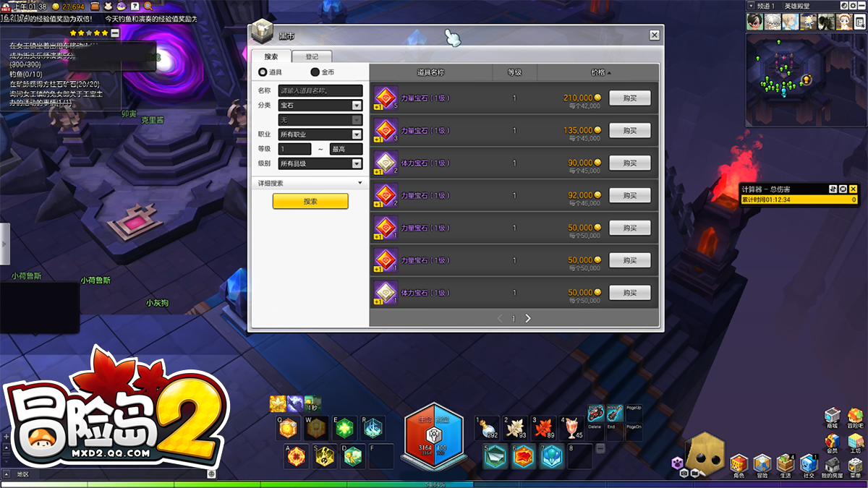The width and height of the screenshot is (868, 488).
Task: Open the subcategory dropdown showing 无
Action: (x=320, y=120)
